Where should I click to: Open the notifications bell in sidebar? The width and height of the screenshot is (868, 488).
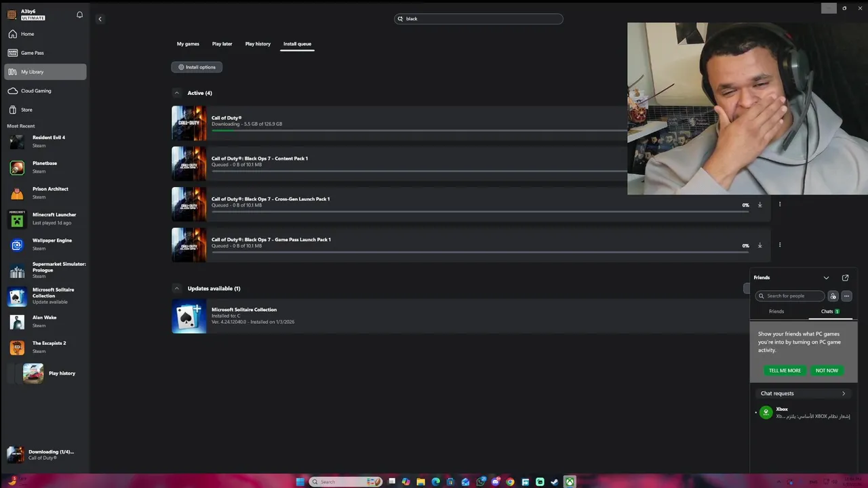point(79,15)
